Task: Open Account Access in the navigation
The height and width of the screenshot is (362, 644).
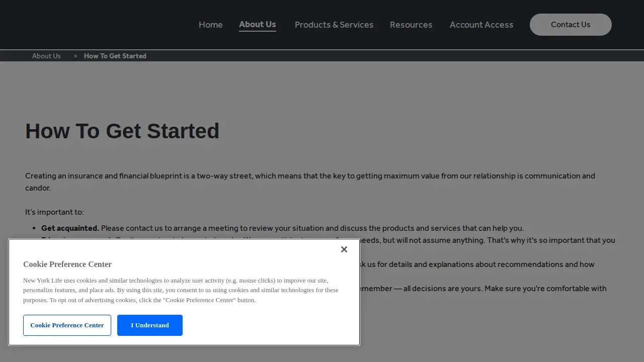Action: (481, 25)
